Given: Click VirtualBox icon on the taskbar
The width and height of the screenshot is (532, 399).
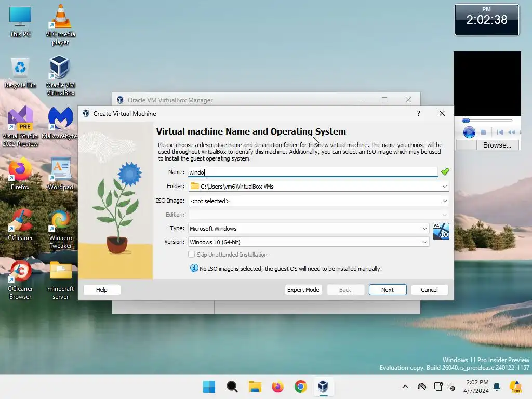Looking at the screenshot, I should [323, 387].
